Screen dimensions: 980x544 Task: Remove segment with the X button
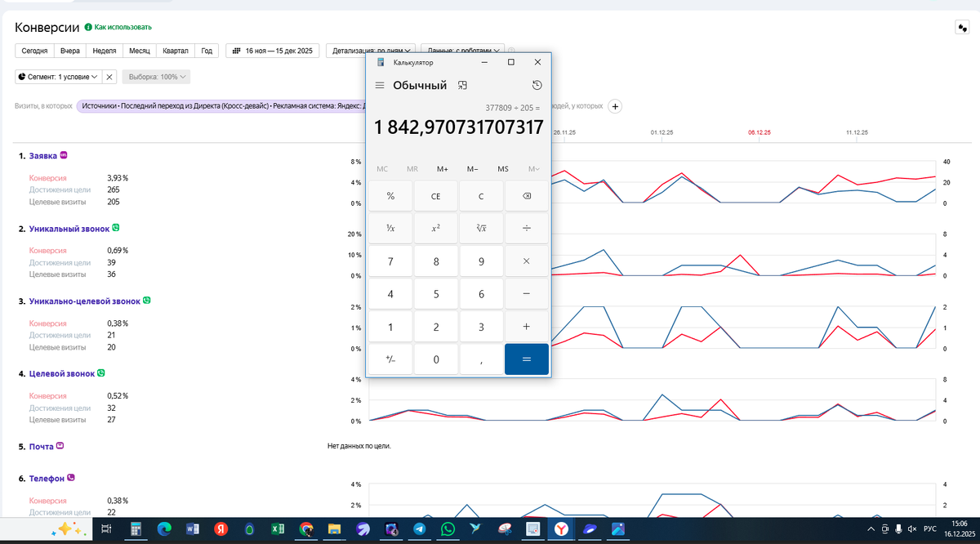111,77
